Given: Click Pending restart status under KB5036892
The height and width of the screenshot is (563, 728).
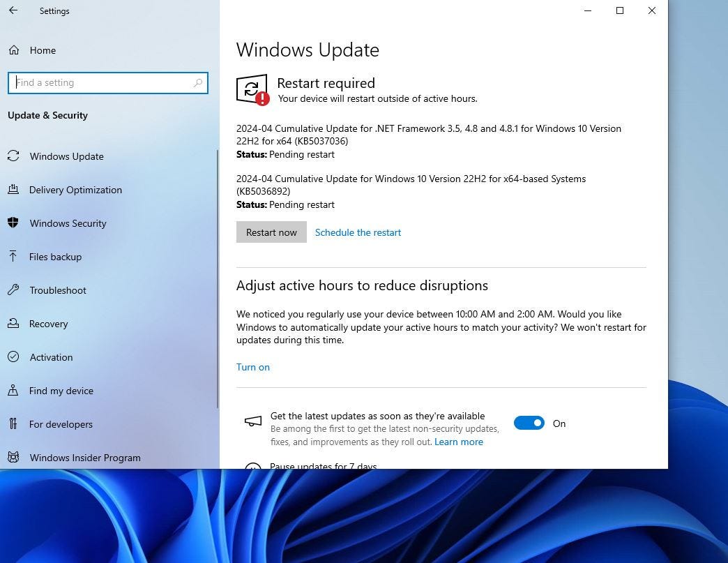Looking at the screenshot, I should click(x=302, y=204).
